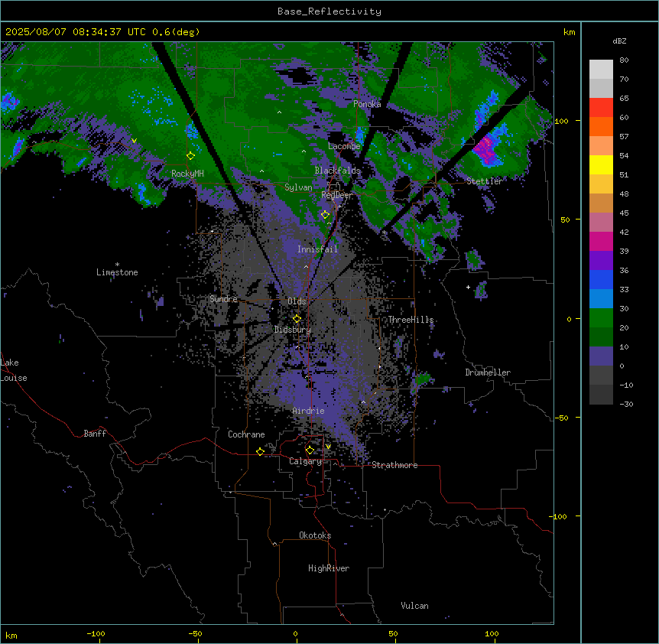Screen dimensions: 659x644
Task: Select the Cochrane label
Action: point(246,434)
